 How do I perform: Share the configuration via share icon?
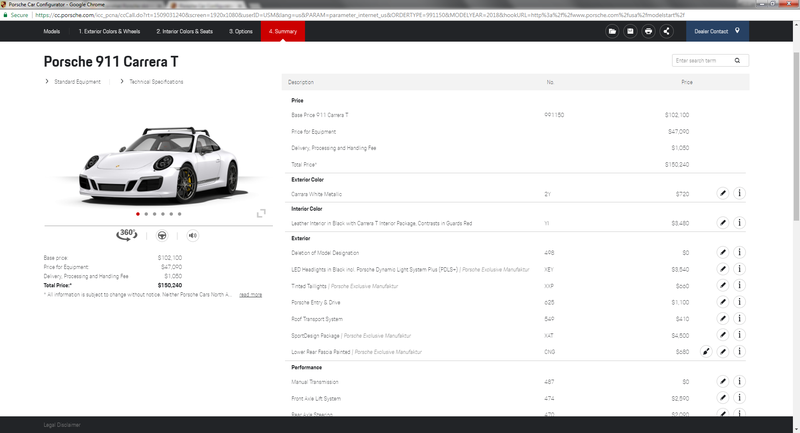[x=666, y=31]
